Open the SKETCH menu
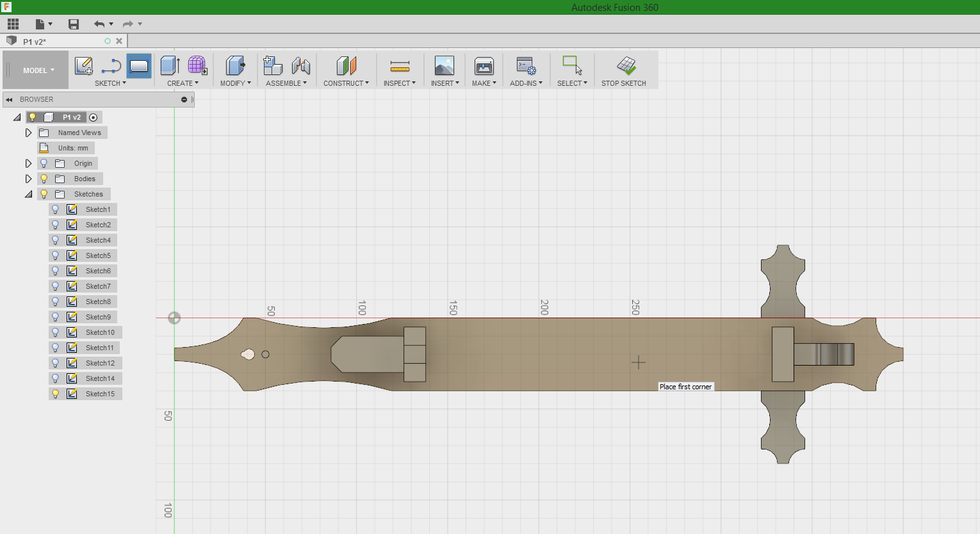Image resolution: width=980 pixels, height=534 pixels. coord(110,83)
